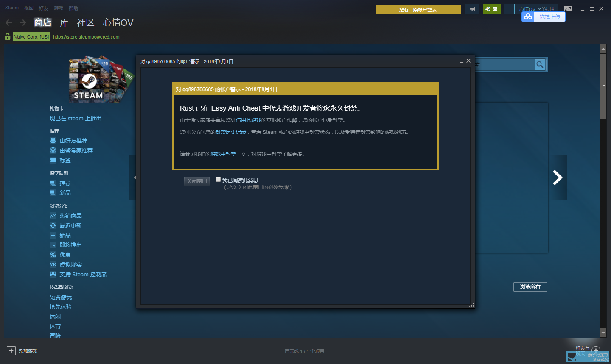Click the VR icon beside 虚拟现实

[52, 264]
